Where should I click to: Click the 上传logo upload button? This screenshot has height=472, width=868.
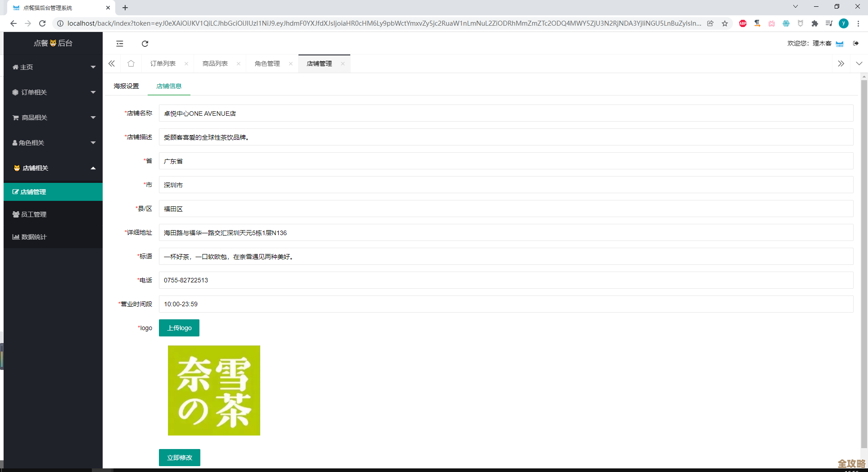[179, 328]
